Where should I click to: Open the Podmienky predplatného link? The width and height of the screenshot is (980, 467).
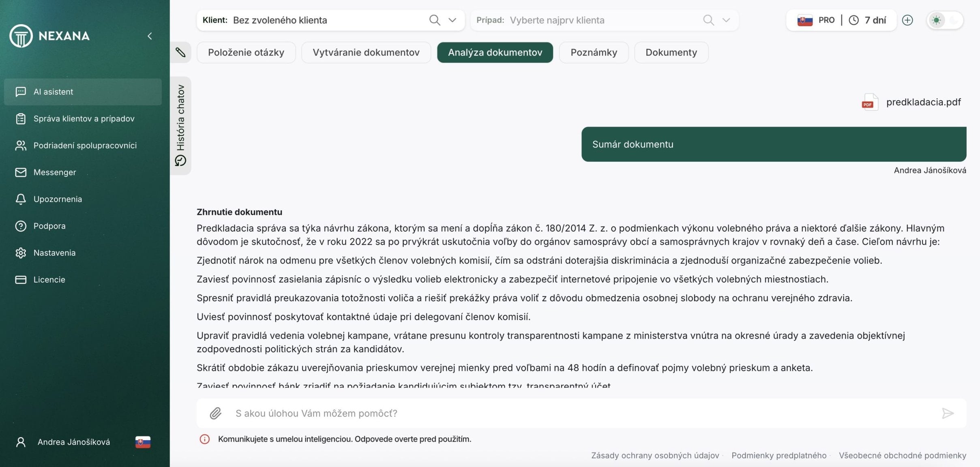[x=778, y=455]
